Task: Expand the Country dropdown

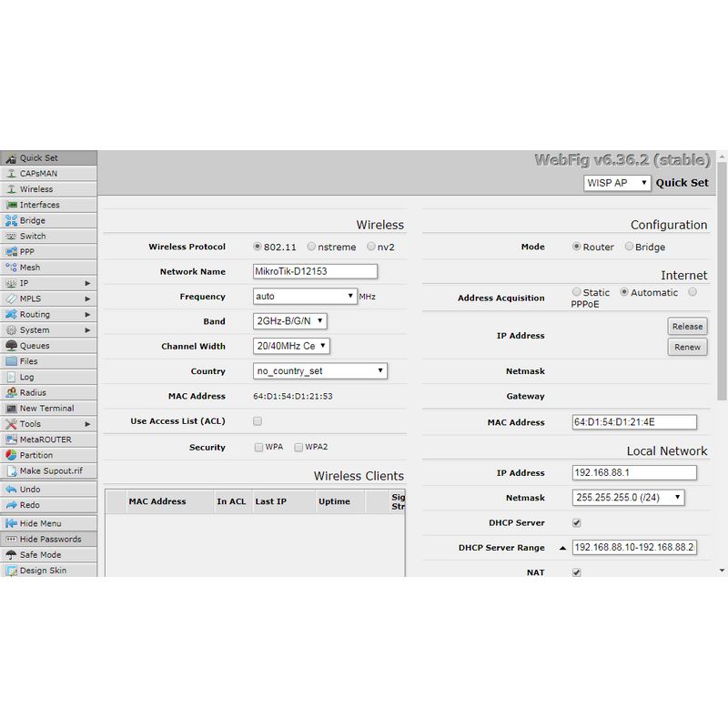Action: click(320, 371)
